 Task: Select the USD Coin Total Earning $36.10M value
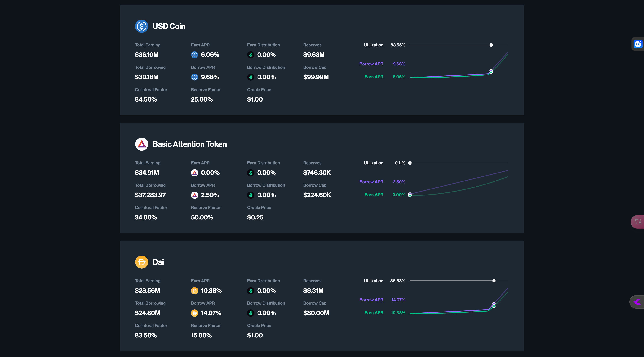coord(147,55)
